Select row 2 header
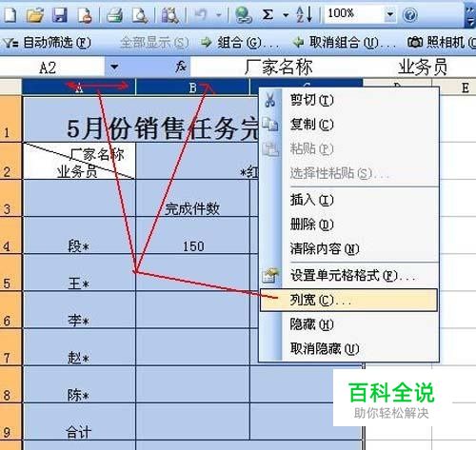This screenshot has height=450, width=476. (x=10, y=161)
